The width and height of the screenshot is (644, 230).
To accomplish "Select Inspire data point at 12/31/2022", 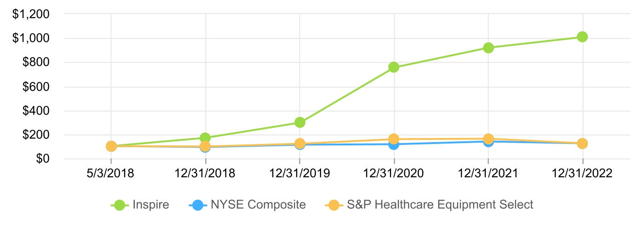I will (x=582, y=37).
